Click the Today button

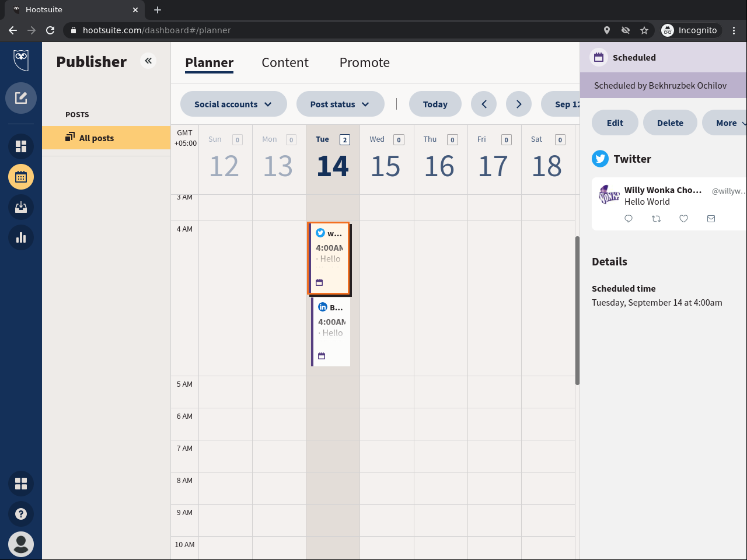[435, 104]
